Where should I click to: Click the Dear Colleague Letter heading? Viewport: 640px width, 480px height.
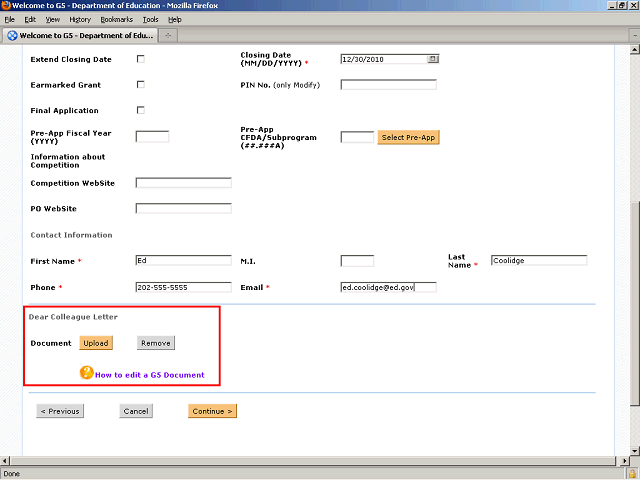point(73,317)
